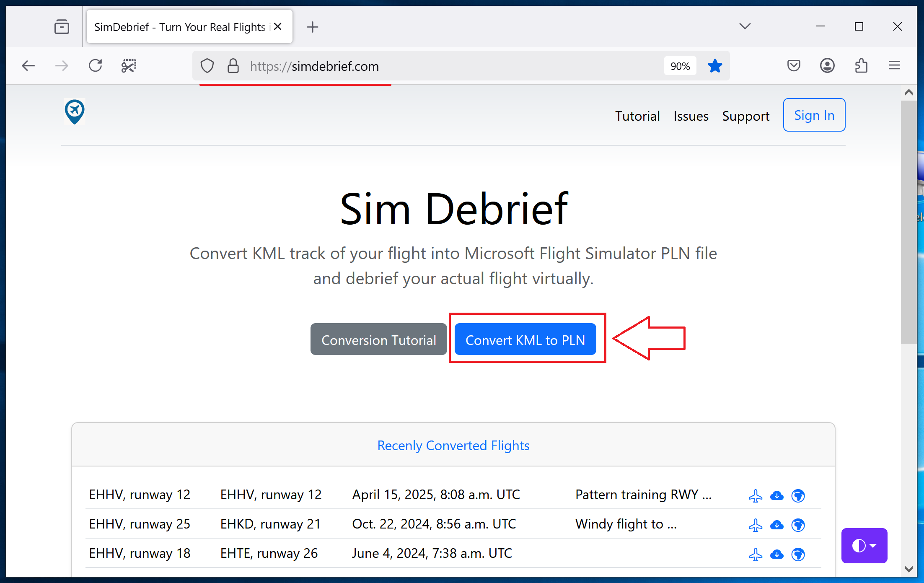Click airplane icon for April 15, 2025 flight
The image size is (924, 583).
[x=756, y=496]
